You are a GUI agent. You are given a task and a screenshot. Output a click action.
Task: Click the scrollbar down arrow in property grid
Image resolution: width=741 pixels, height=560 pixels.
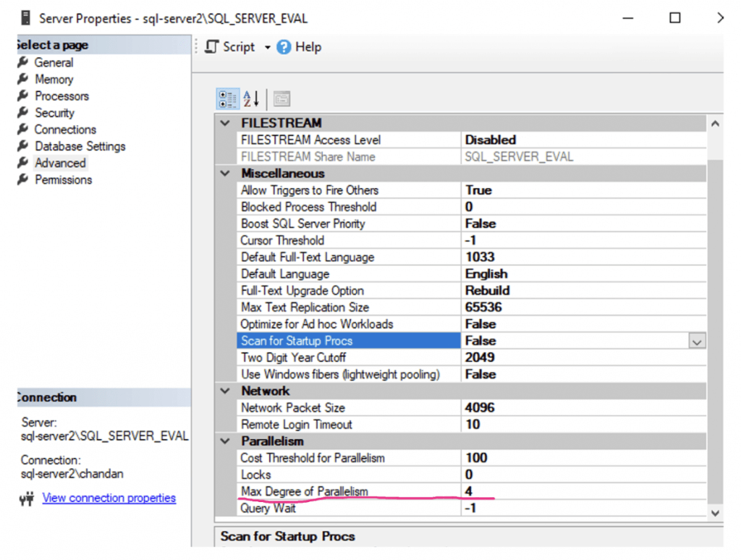click(x=716, y=513)
